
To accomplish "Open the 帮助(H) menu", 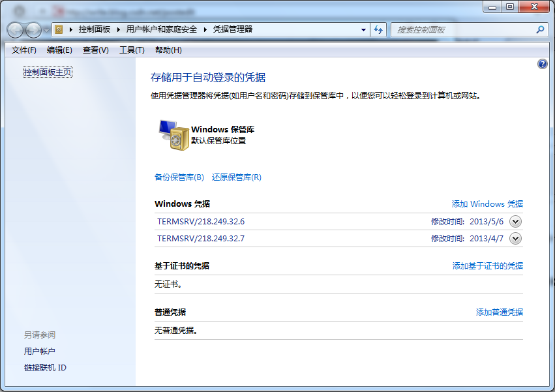I will coord(168,50).
